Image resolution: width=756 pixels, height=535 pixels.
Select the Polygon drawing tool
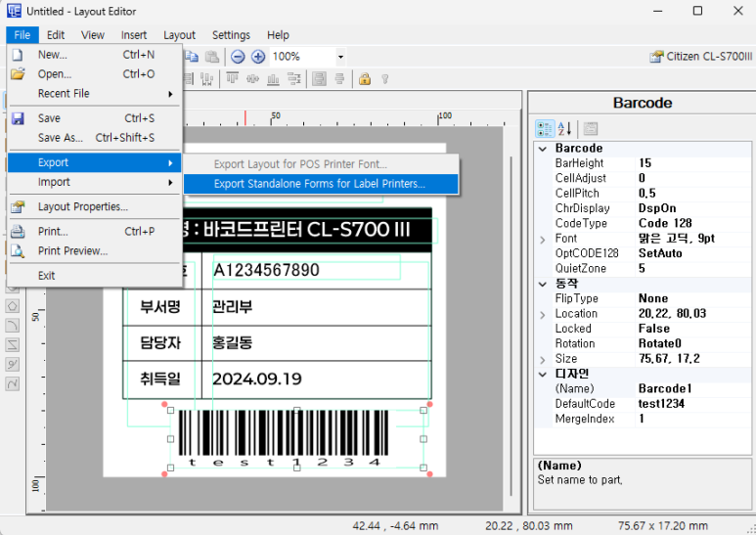[13, 305]
